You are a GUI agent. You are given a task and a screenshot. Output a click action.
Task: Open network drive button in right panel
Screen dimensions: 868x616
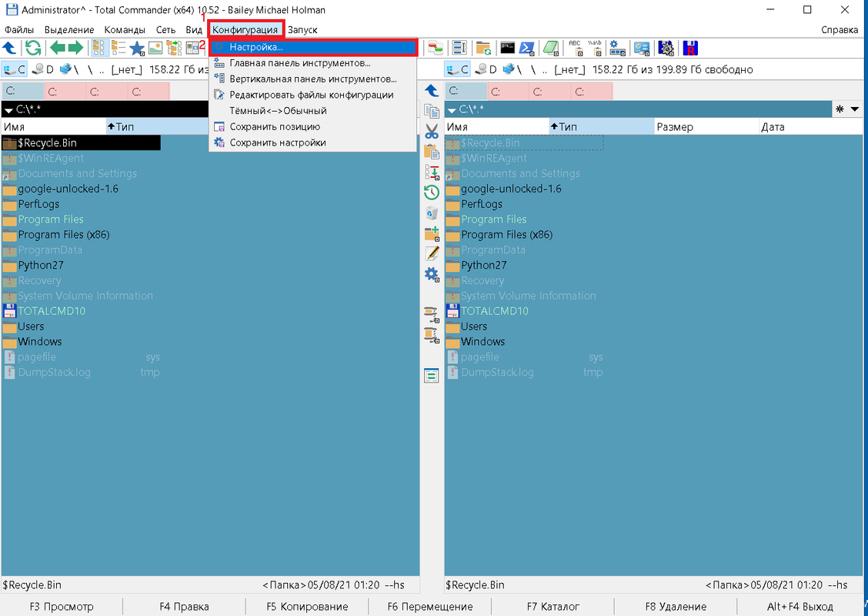pos(512,69)
